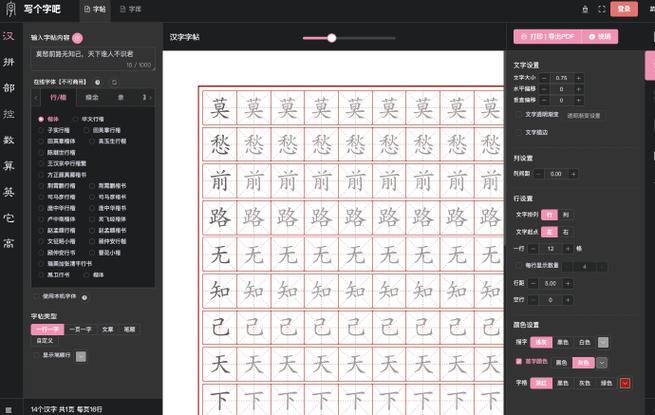Select the 行/楷 font category tab
This screenshot has height=415, width=655.
coord(58,98)
